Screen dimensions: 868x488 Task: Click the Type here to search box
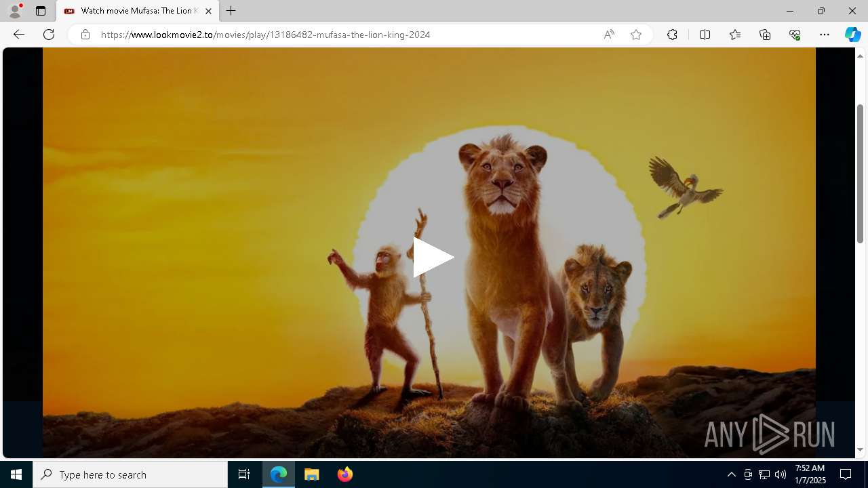pos(130,474)
